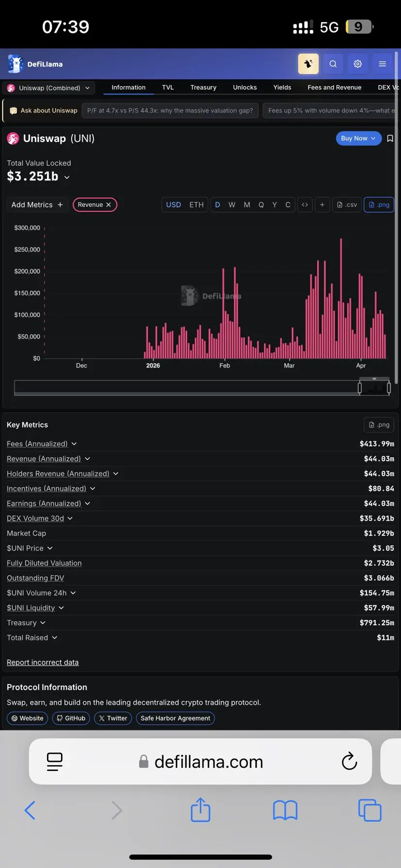Viewport: 401px width, 868px height.
Task: Open the Uniswap Website link
Action: [27, 718]
